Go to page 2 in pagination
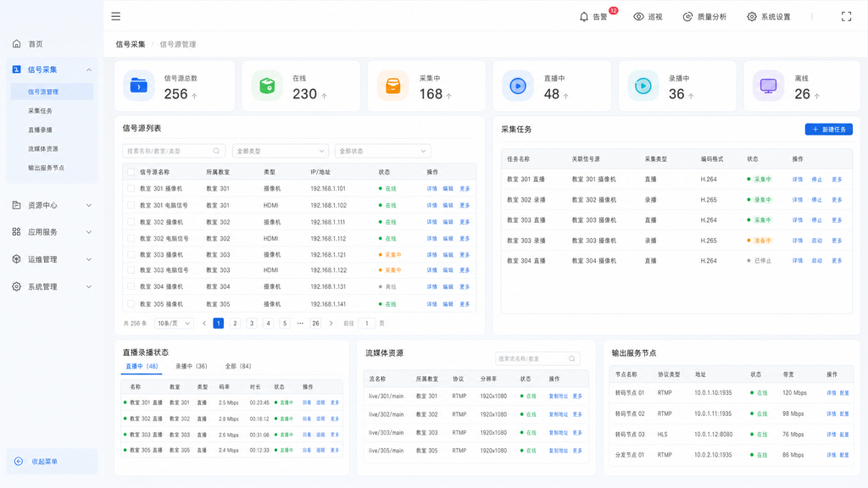 point(236,323)
